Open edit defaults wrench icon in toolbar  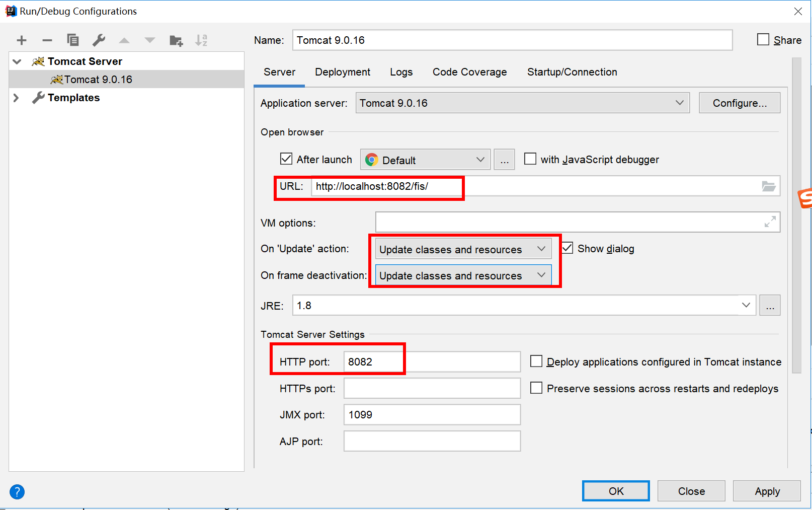(99, 40)
